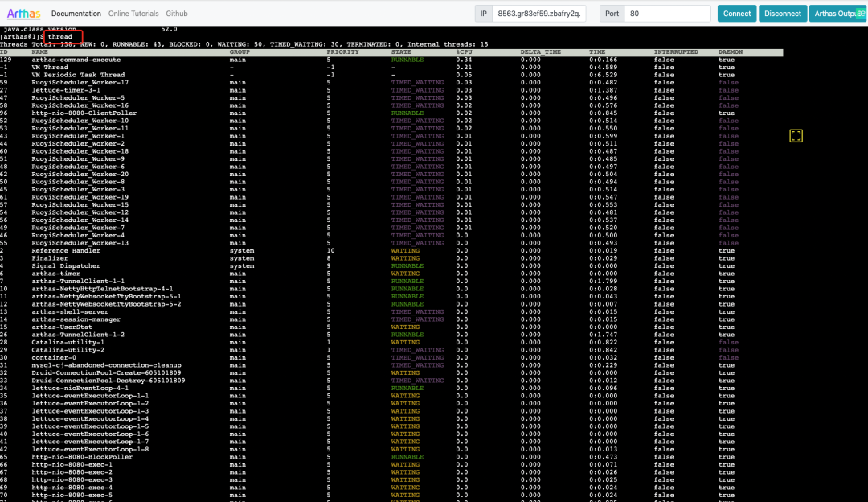868x502 pixels.
Task: Click the GROUP column header
Action: click(x=240, y=52)
